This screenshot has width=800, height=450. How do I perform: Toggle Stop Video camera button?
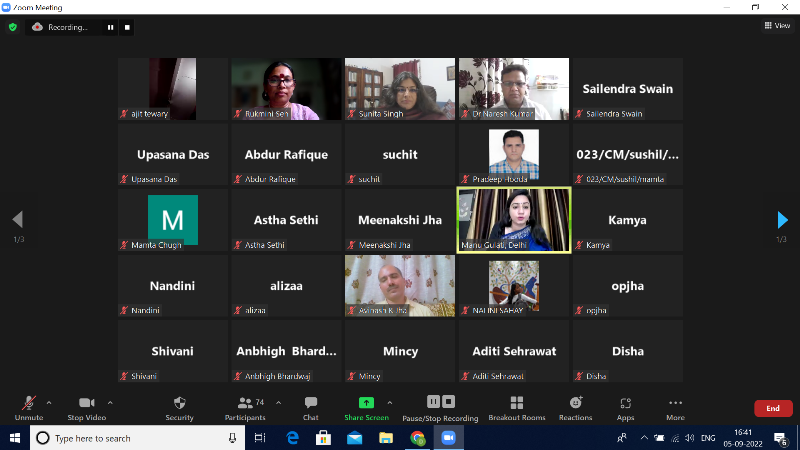pyautogui.click(x=87, y=403)
